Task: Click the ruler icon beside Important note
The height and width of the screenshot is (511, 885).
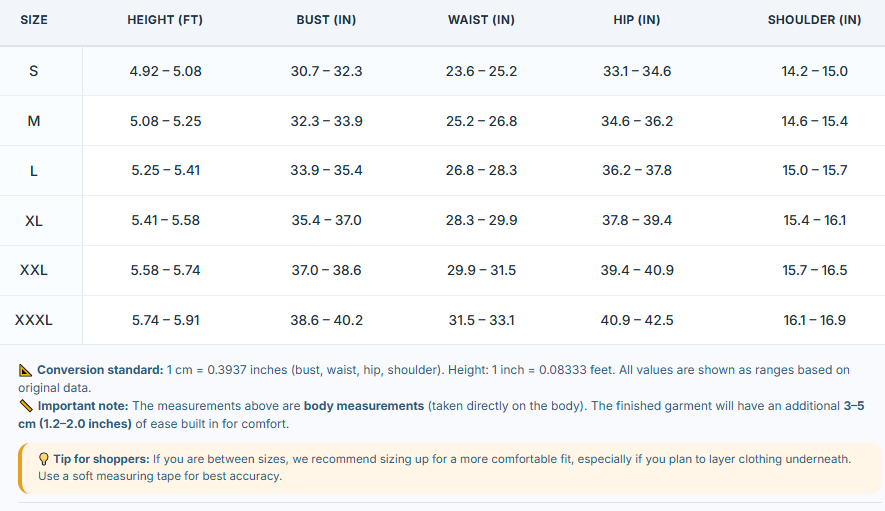Action: coord(26,406)
